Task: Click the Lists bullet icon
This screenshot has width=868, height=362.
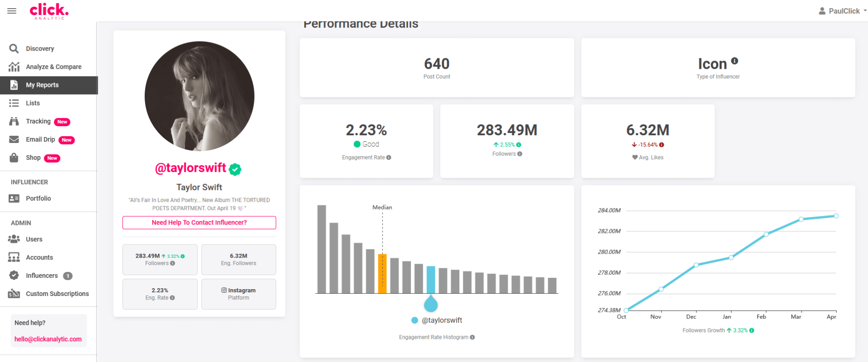Action: tap(14, 103)
